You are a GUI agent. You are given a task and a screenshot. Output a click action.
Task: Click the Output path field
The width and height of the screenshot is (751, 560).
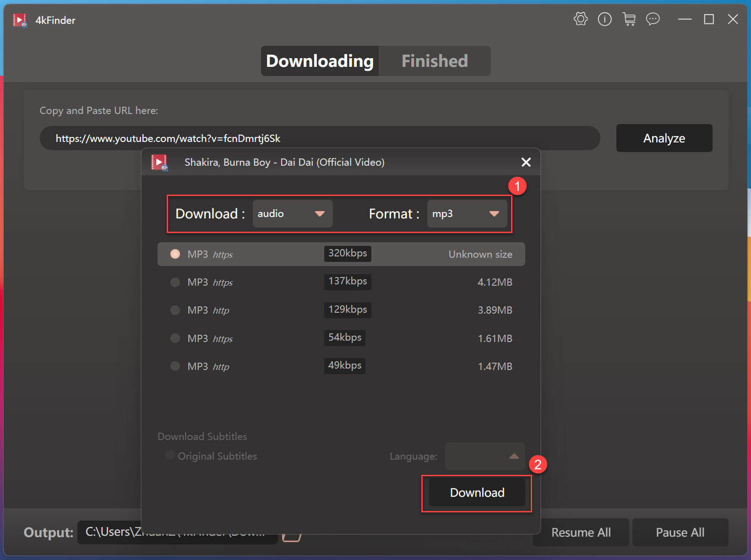point(178,533)
